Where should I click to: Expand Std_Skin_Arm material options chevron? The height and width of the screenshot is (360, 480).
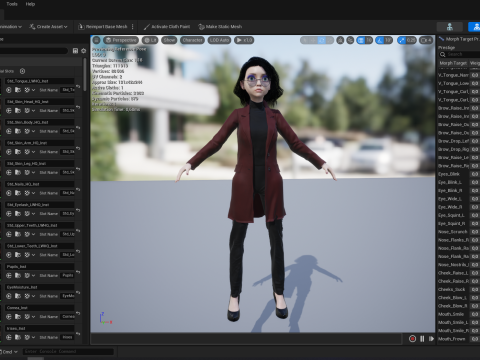click(x=34, y=152)
